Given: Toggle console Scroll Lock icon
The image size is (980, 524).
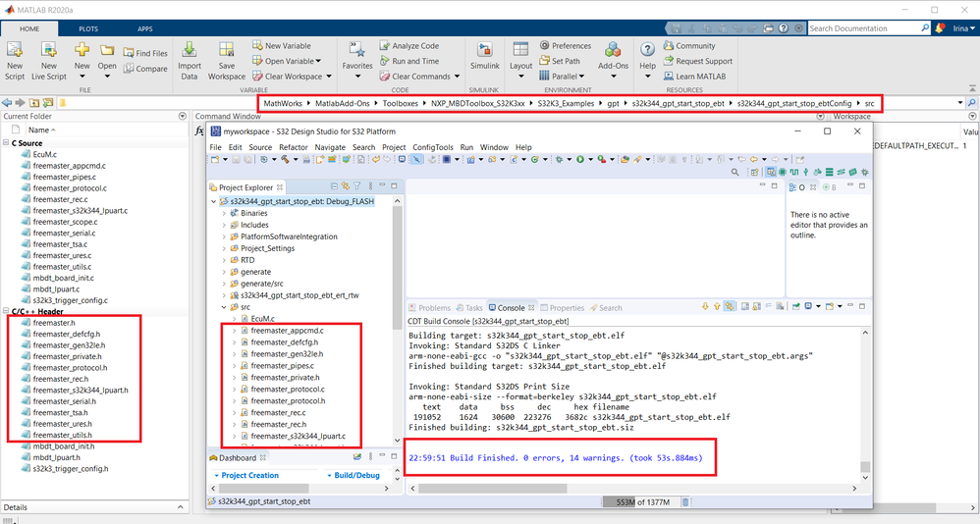Looking at the screenshot, I should pos(757,307).
